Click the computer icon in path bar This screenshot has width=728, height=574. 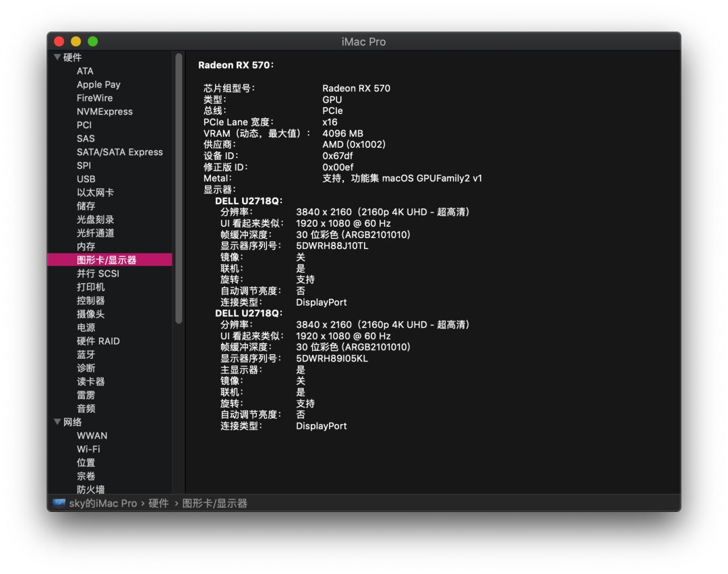pos(59,503)
